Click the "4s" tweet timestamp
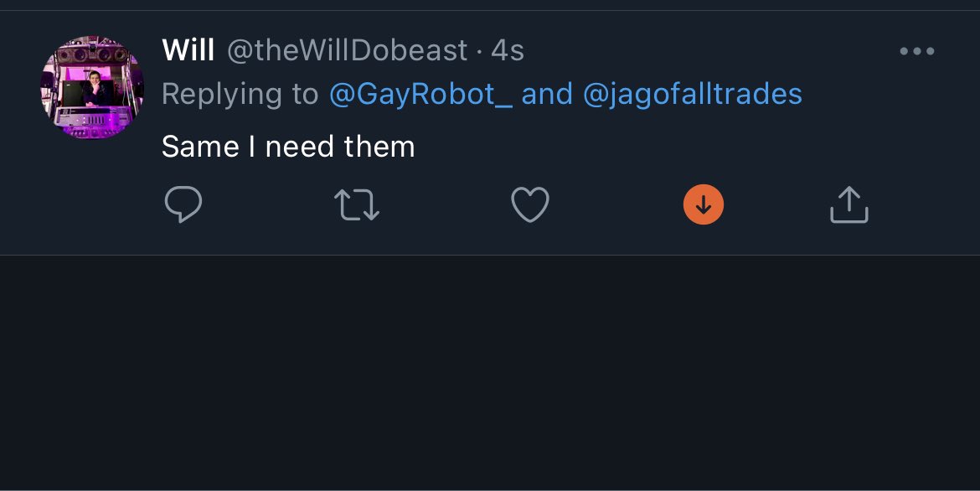980x491 pixels. (508, 51)
